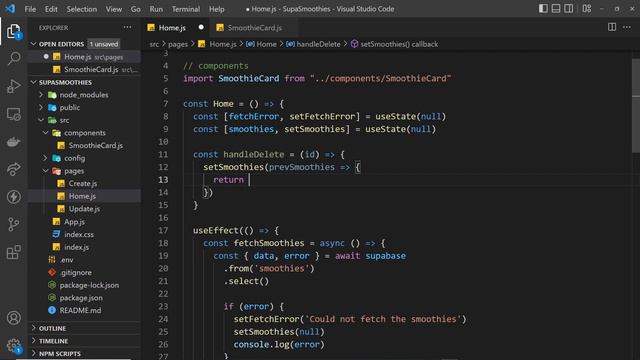640x360 pixels.
Task: Click line number 13 in gutter
Action: [x=163, y=180]
